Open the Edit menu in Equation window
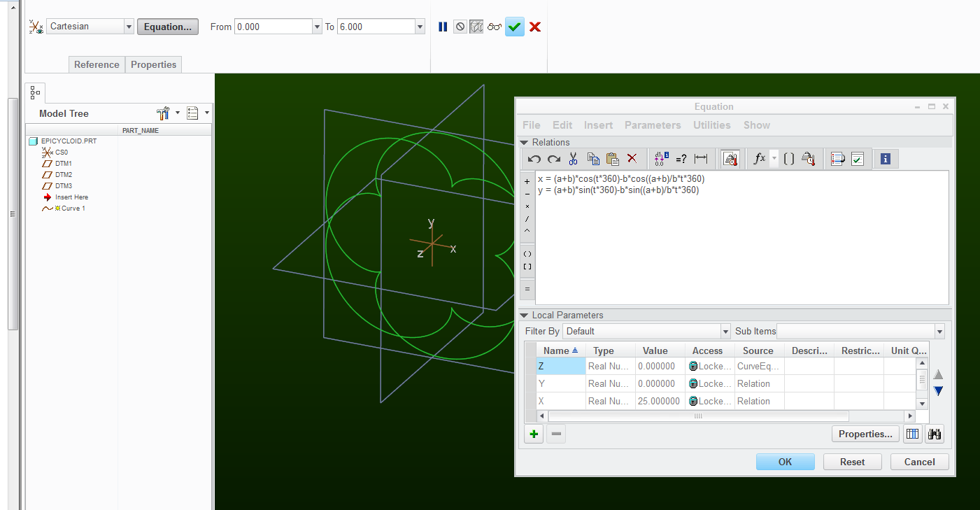Image resolution: width=980 pixels, height=510 pixels. [562, 125]
